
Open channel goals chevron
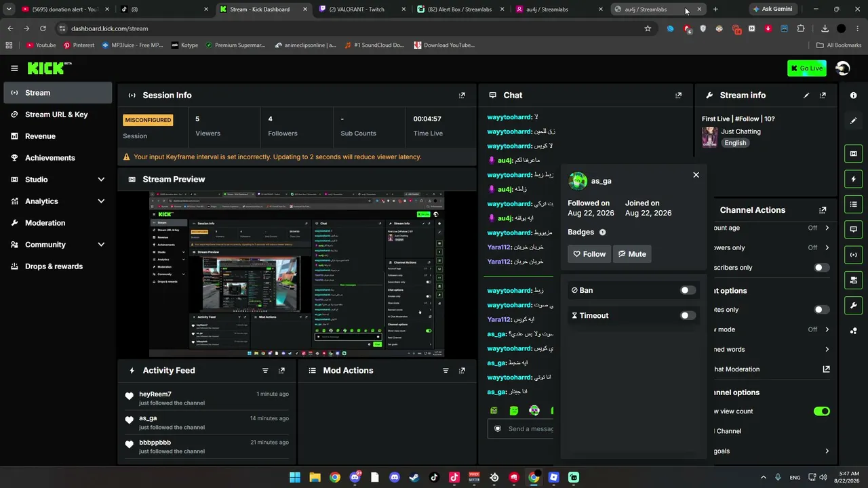pos(827,451)
